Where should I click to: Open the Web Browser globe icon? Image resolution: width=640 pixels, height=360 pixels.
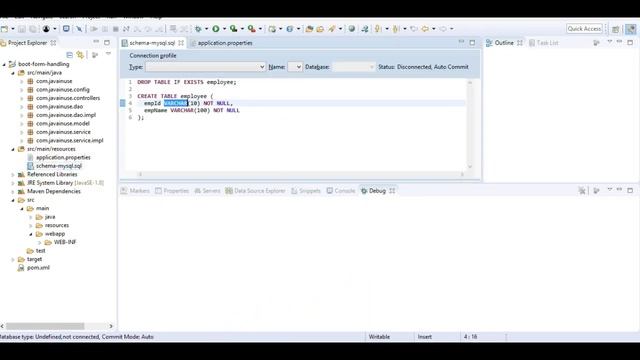pos(351,29)
